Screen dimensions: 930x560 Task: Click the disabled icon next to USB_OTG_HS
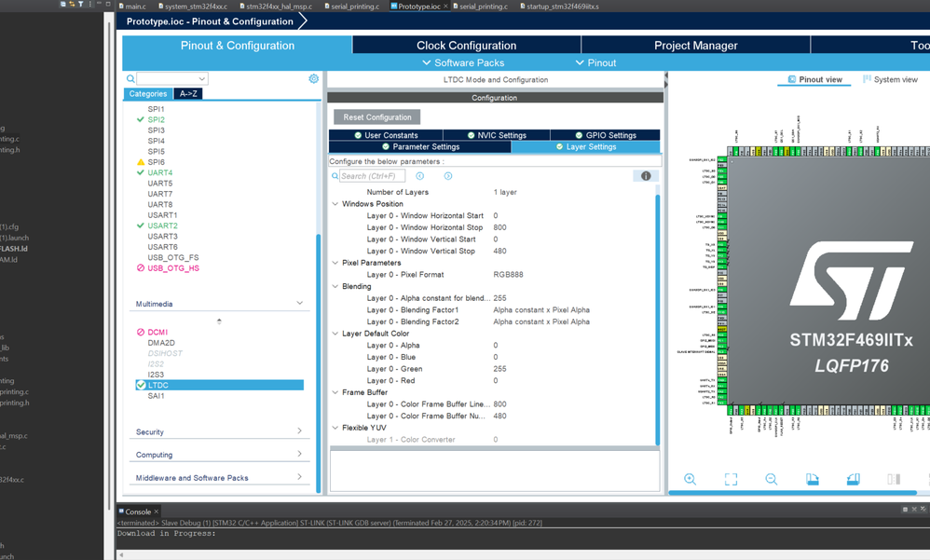[141, 267]
